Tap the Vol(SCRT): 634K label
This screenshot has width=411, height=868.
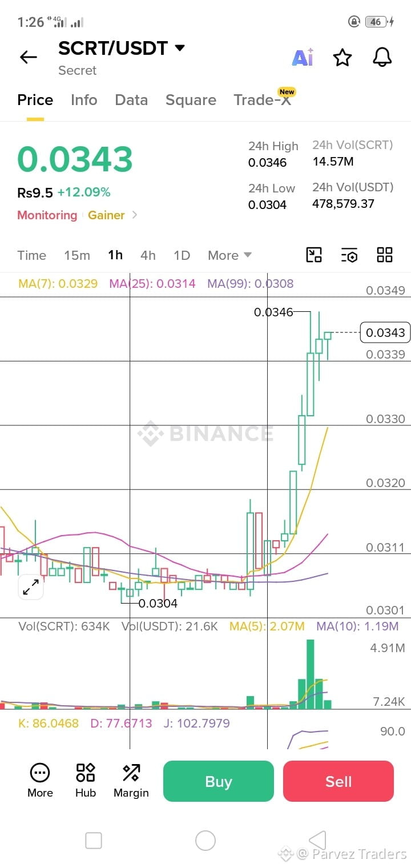point(64,626)
